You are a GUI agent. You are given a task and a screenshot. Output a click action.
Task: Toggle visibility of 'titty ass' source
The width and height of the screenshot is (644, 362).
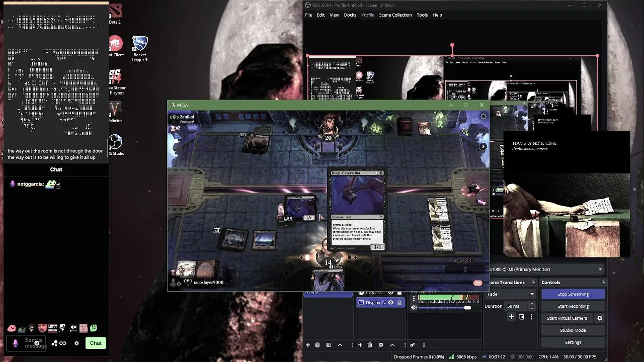390,293
